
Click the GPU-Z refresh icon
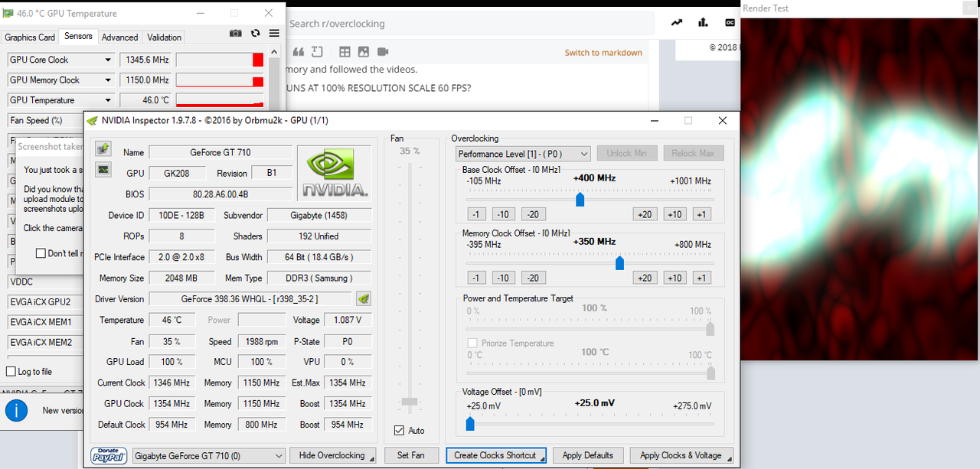pyautogui.click(x=256, y=34)
